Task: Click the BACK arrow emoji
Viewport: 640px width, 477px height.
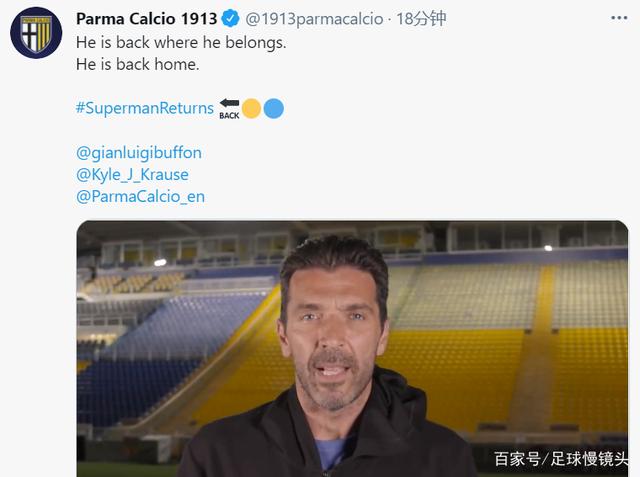Action: tap(229, 109)
